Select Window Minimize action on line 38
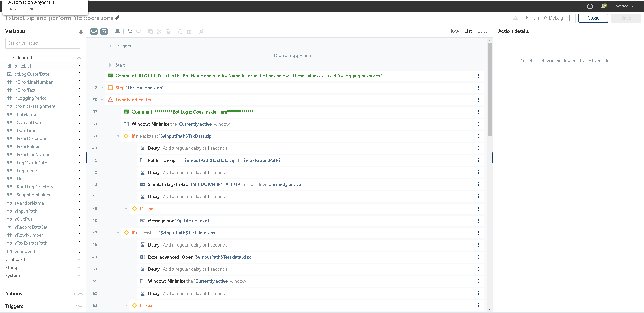644x313 pixels. 302,124
